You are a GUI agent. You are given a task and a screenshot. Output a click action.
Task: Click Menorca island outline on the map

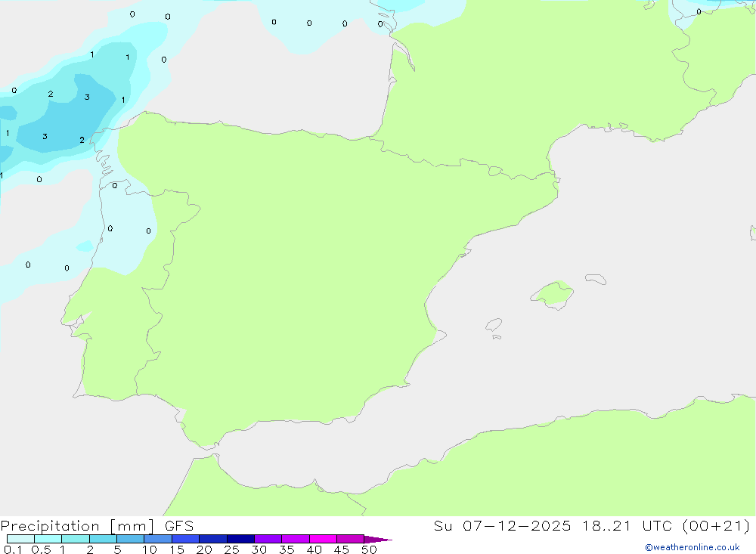click(x=596, y=279)
